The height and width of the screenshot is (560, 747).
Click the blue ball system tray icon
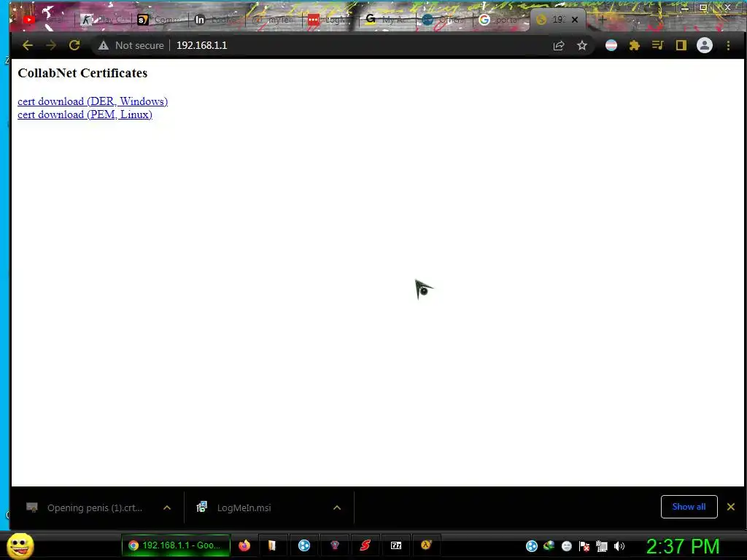(532, 546)
